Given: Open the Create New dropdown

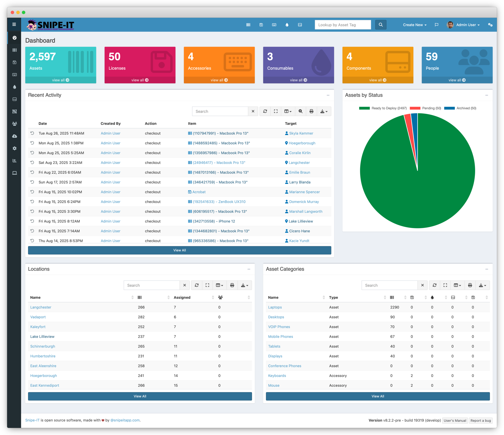Looking at the screenshot, I should 414,25.
